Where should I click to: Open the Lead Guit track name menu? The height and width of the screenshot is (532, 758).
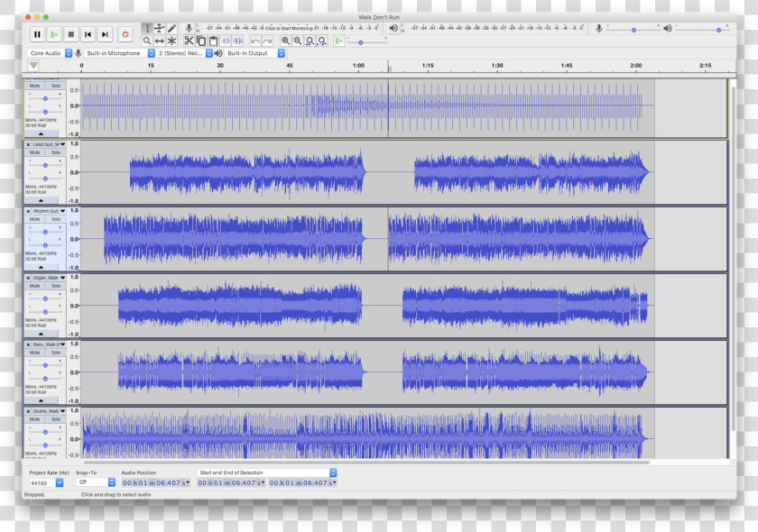coord(49,144)
